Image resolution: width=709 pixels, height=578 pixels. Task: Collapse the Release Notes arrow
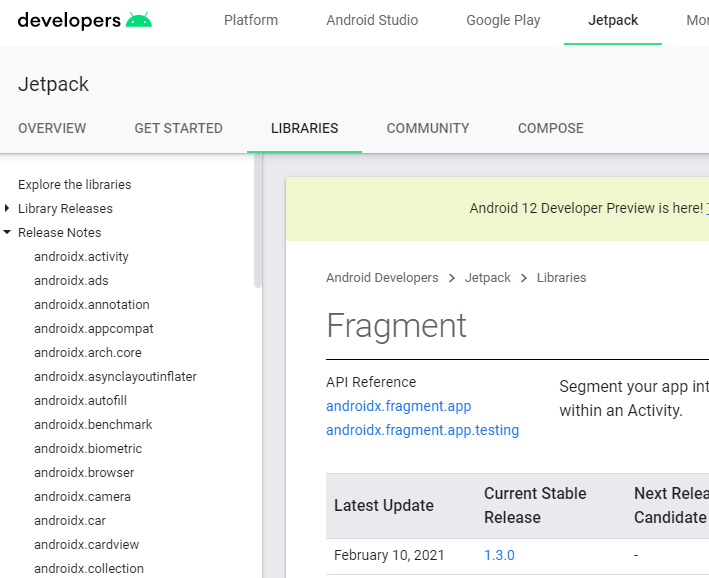(x=7, y=232)
